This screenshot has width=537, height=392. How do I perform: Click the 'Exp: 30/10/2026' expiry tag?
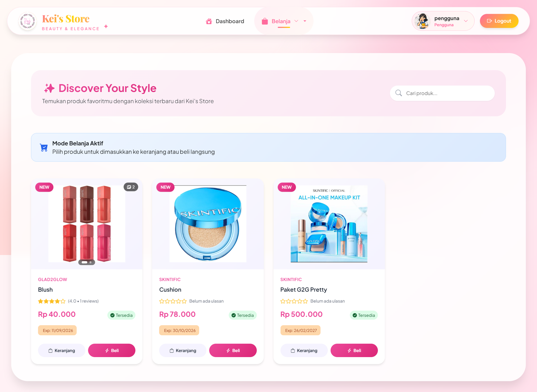tap(179, 330)
